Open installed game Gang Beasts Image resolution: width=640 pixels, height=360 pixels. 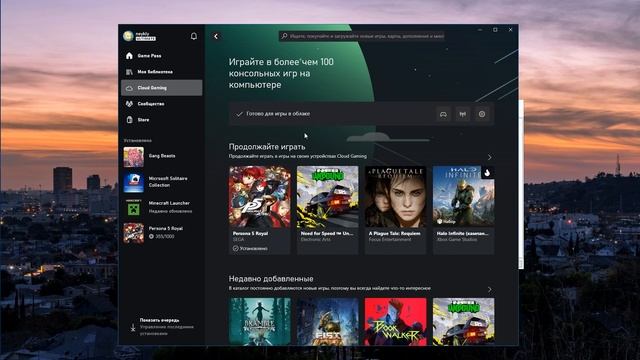161,157
